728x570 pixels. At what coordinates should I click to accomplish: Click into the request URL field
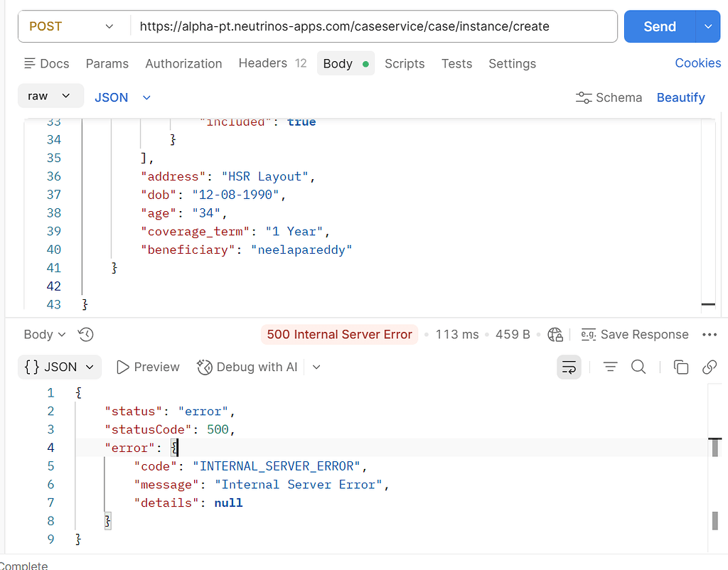click(x=374, y=26)
